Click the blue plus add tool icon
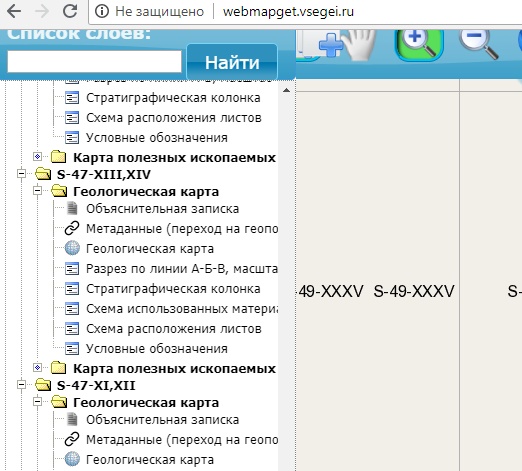The height and width of the screenshot is (471, 522). (331, 45)
